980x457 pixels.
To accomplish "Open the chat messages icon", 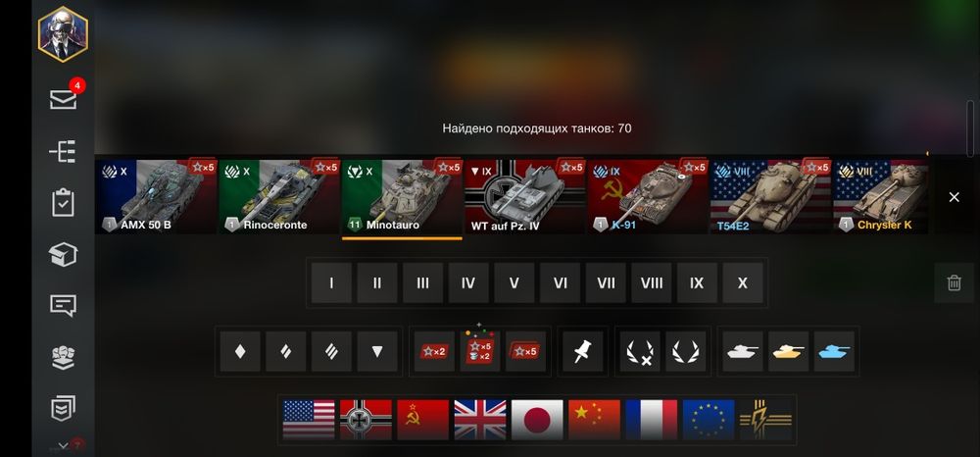I will [x=63, y=306].
